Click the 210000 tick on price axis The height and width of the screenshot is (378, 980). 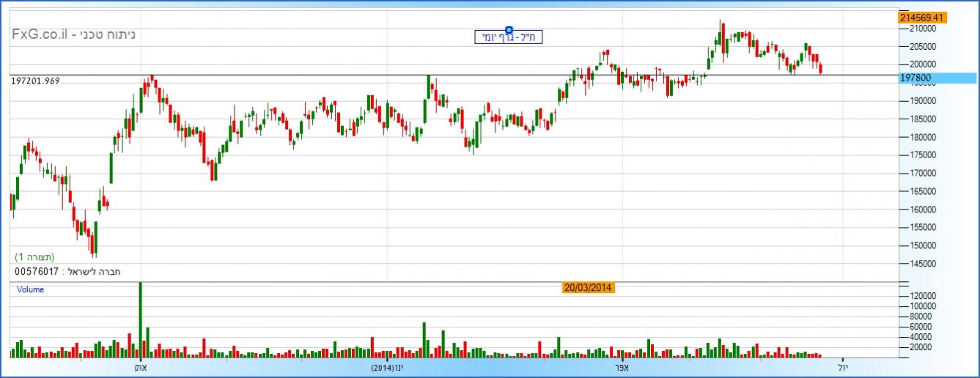918,29
